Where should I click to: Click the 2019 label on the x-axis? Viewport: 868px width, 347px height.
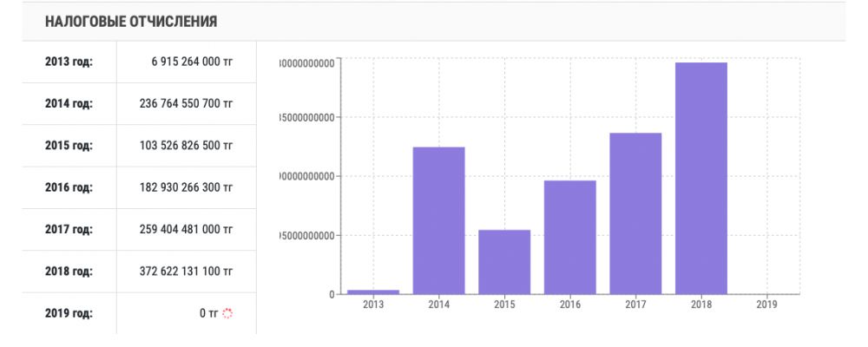(766, 304)
